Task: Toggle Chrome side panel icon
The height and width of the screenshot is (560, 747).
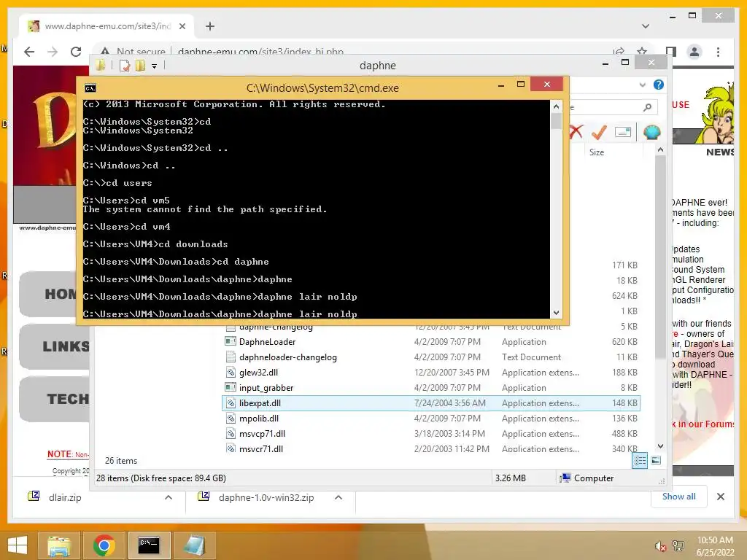Action: (671, 52)
